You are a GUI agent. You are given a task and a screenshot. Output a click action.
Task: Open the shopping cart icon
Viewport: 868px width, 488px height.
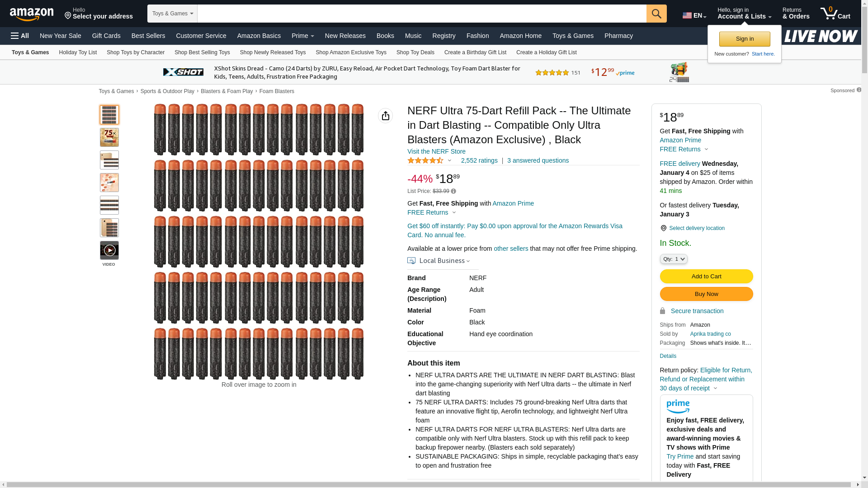coord(835,14)
